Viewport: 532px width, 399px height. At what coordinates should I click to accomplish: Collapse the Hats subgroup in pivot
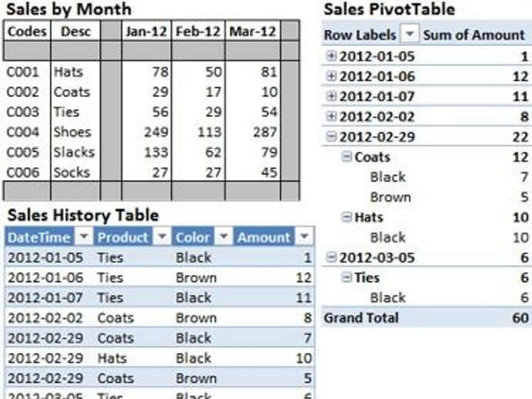click(x=346, y=217)
